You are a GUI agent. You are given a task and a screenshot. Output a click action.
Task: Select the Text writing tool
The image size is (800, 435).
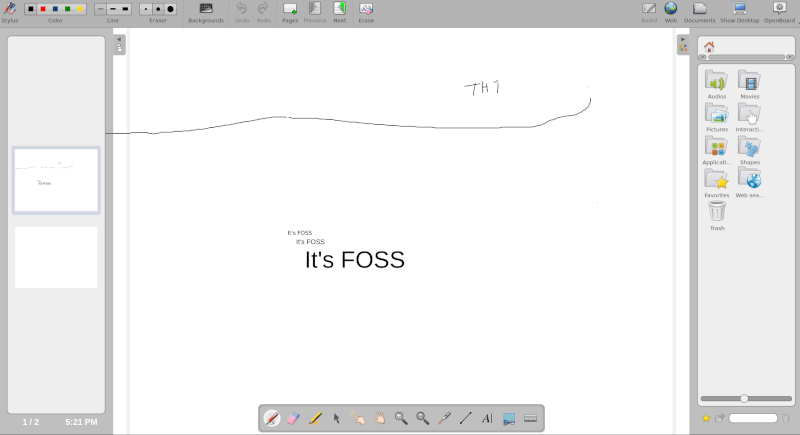pyautogui.click(x=487, y=418)
